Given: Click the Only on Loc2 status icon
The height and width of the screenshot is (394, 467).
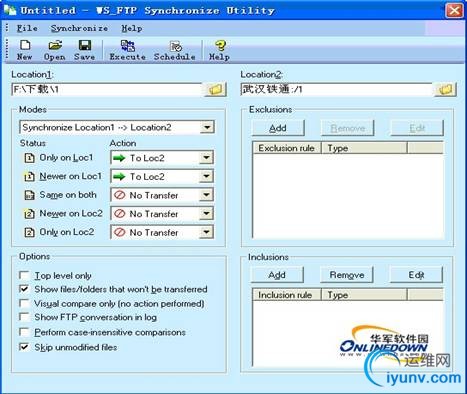Looking at the screenshot, I should 29,232.
